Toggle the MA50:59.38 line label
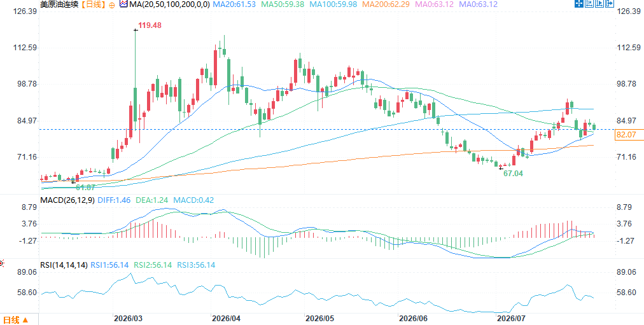This screenshot has width=644, height=325. [284, 4]
